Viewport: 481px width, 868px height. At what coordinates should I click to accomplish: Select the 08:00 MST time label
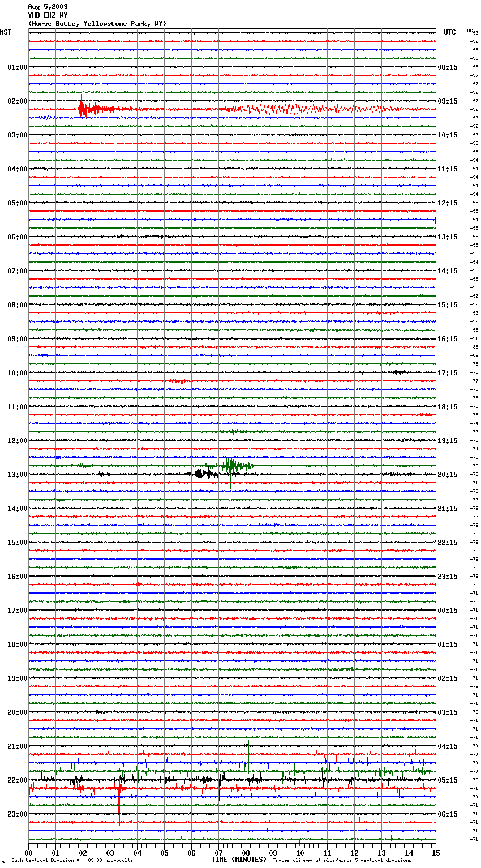18,305
